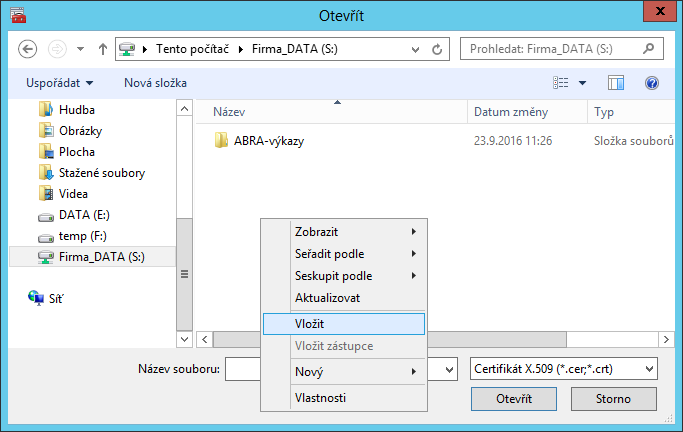Image resolution: width=683 pixels, height=432 pixels.
Task: Click the Up one level arrow
Action: click(x=103, y=48)
